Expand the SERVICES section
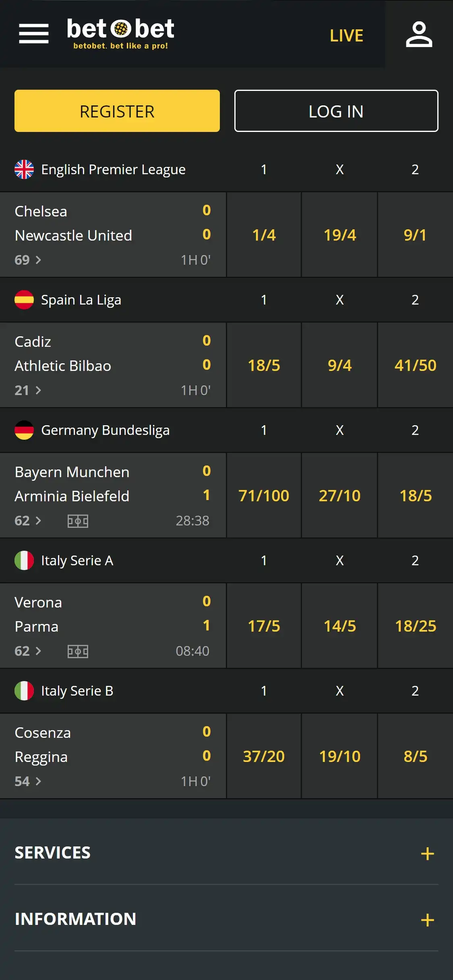The width and height of the screenshot is (453, 980). click(x=427, y=853)
